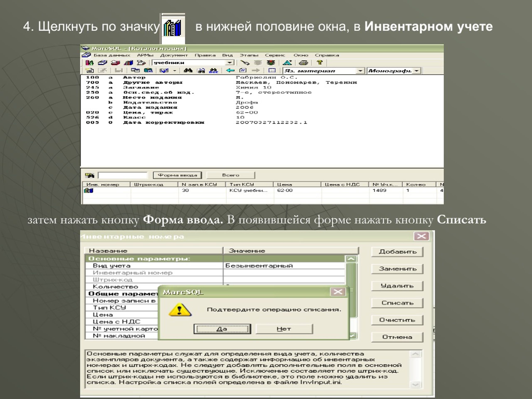Open the small arrow next to open book icon
Viewport: 532px width, 399px height.
(x=175, y=71)
